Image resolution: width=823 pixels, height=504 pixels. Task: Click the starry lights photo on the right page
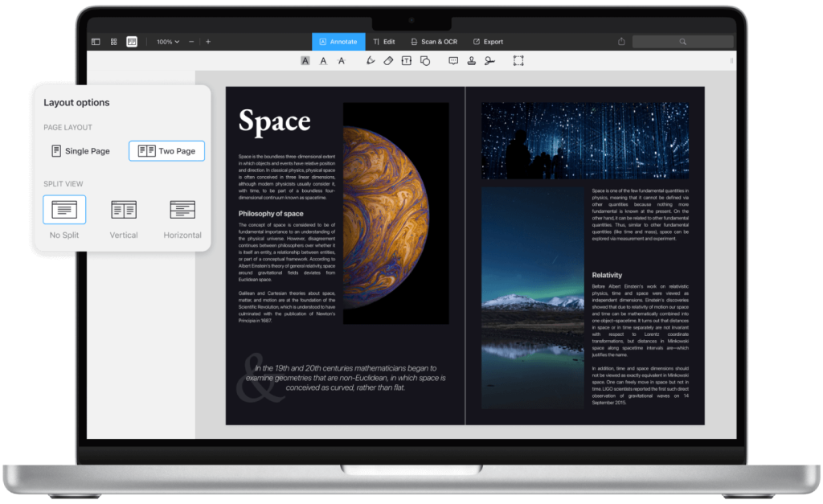tap(585, 141)
